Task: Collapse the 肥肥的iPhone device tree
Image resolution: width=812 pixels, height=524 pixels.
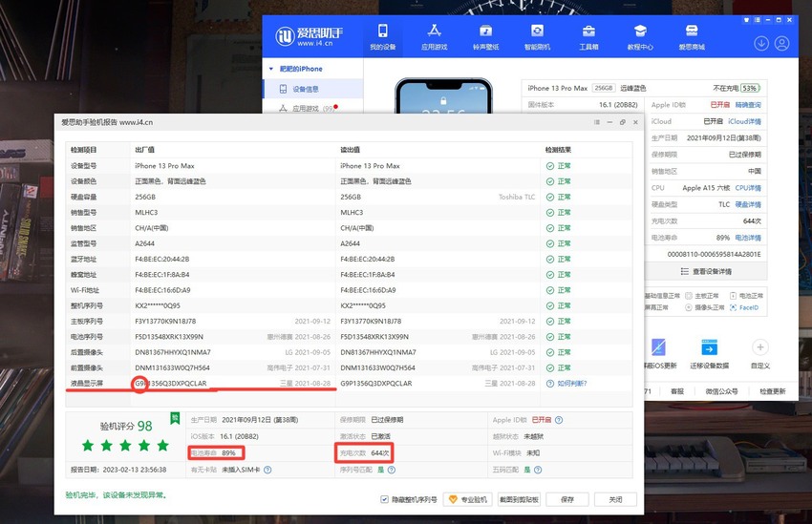Action: pyautogui.click(x=271, y=69)
